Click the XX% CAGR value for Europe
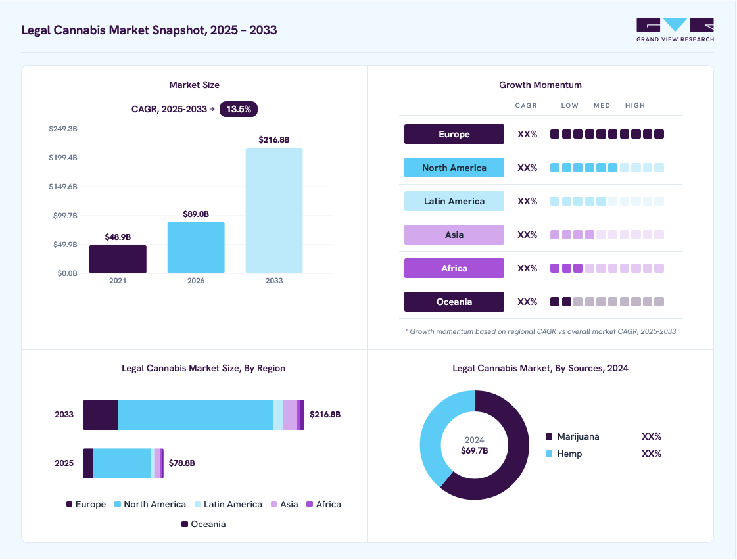 coord(527,134)
